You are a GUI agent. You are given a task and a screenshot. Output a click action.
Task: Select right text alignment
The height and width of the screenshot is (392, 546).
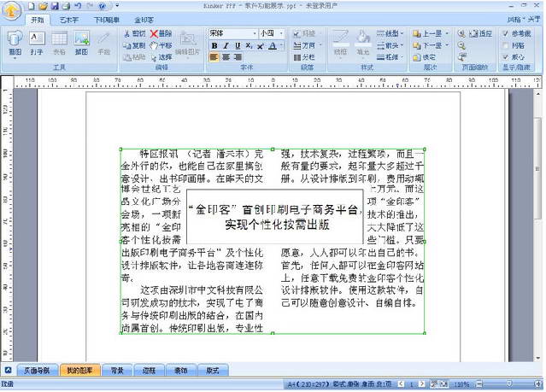[238, 56]
